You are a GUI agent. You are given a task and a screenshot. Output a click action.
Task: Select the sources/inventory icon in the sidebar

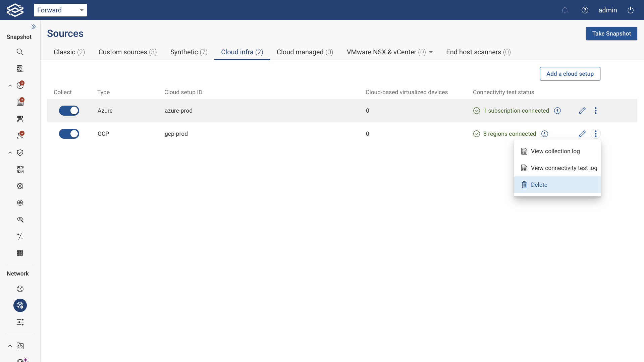pyautogui.click(x=20, y=68)
